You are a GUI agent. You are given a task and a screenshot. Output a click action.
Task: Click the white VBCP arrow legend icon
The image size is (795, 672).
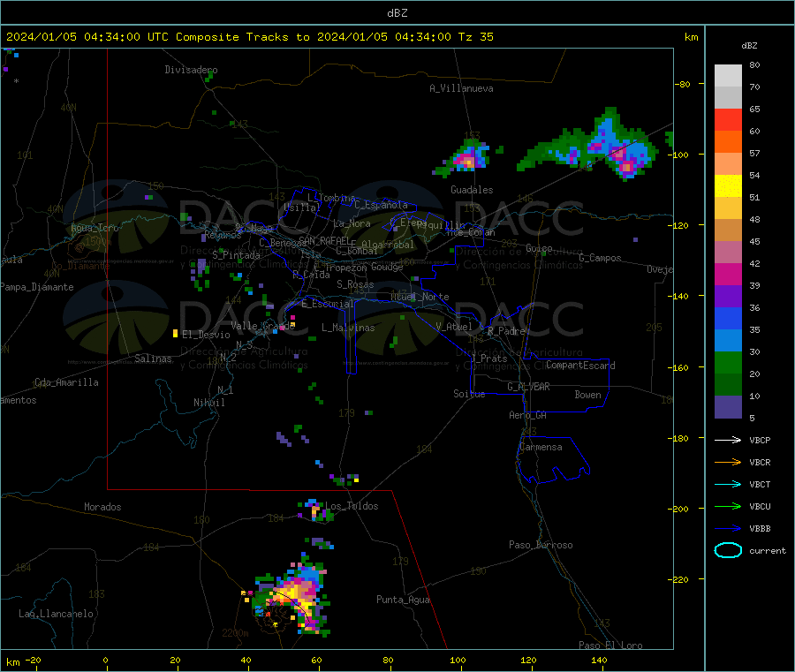728,440
